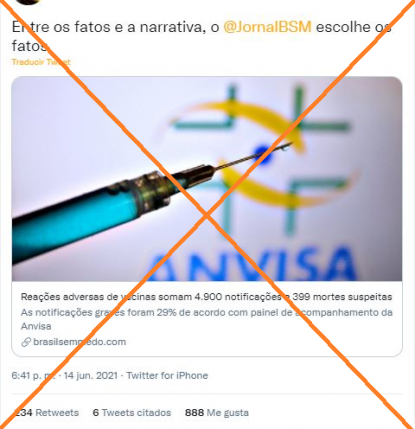Click the tweet text 'Entre os fatos e a narrativa'
Viewport: 415px width, 429px height.
108,27
